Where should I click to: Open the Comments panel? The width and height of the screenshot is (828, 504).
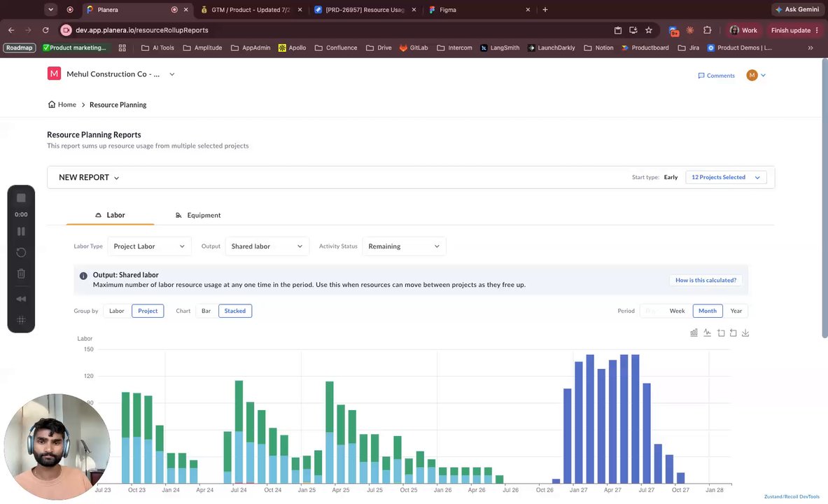[716, 76]
